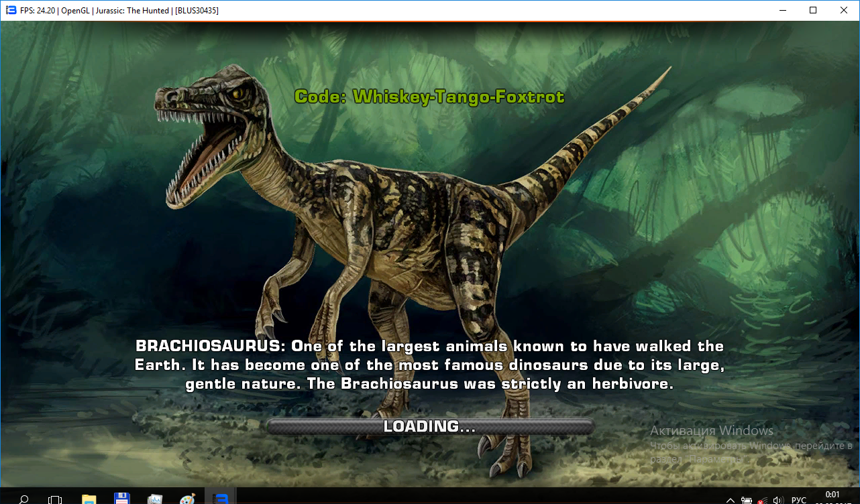The height and width of the screenshot is (504, 860).
Task: Open Windows taskbar search
Action: 23,499
